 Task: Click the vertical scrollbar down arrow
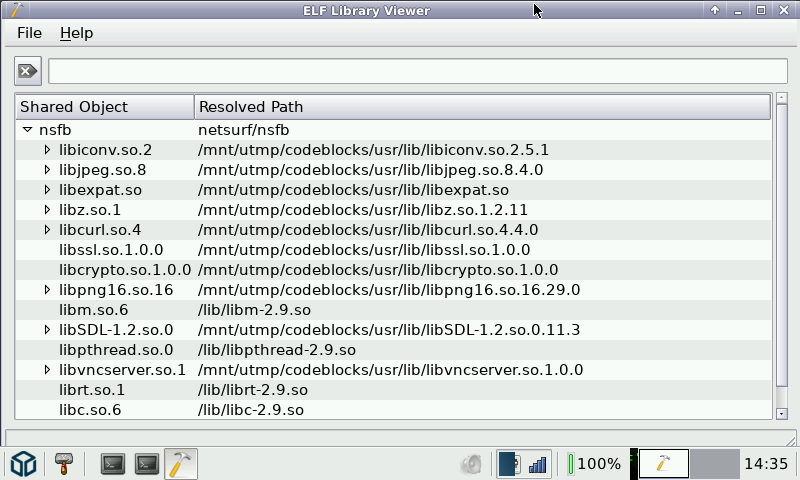pos(781,412)
